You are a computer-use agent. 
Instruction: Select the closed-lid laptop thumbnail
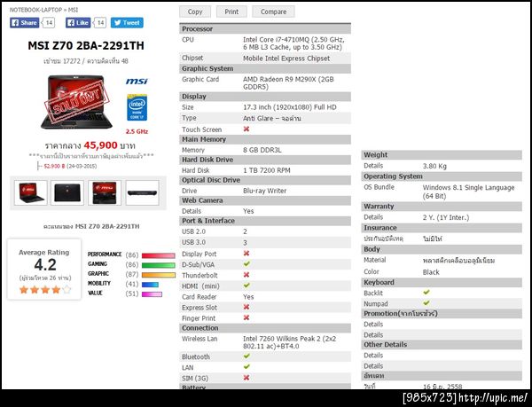pos(67,192)
